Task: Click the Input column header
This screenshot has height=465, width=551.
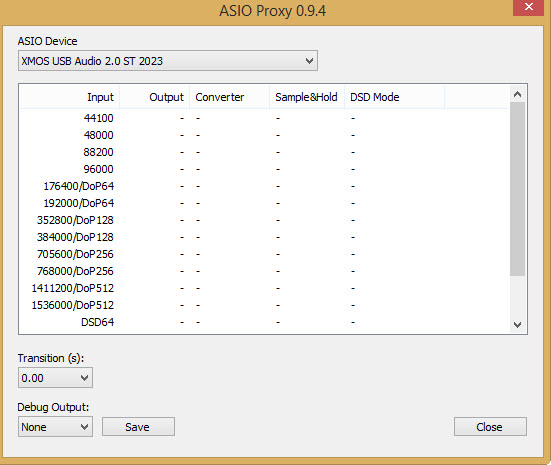Action: click(x=70, y=97)
